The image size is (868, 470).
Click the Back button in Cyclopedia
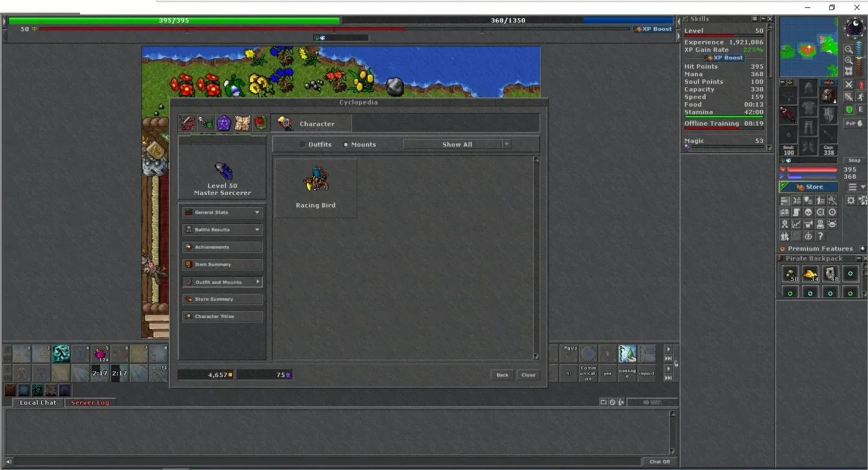(x=502, y=375)
